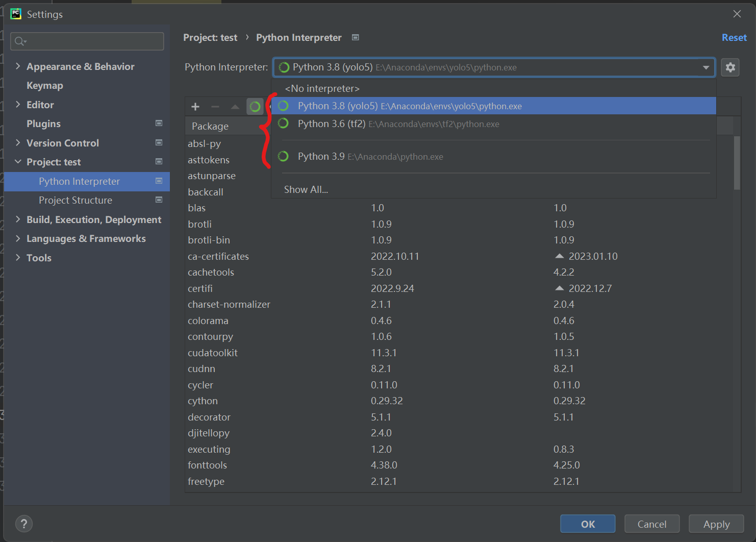Open the Keymap settings page
This screenshot has width=756, height=542.
(x=45, y=85)
